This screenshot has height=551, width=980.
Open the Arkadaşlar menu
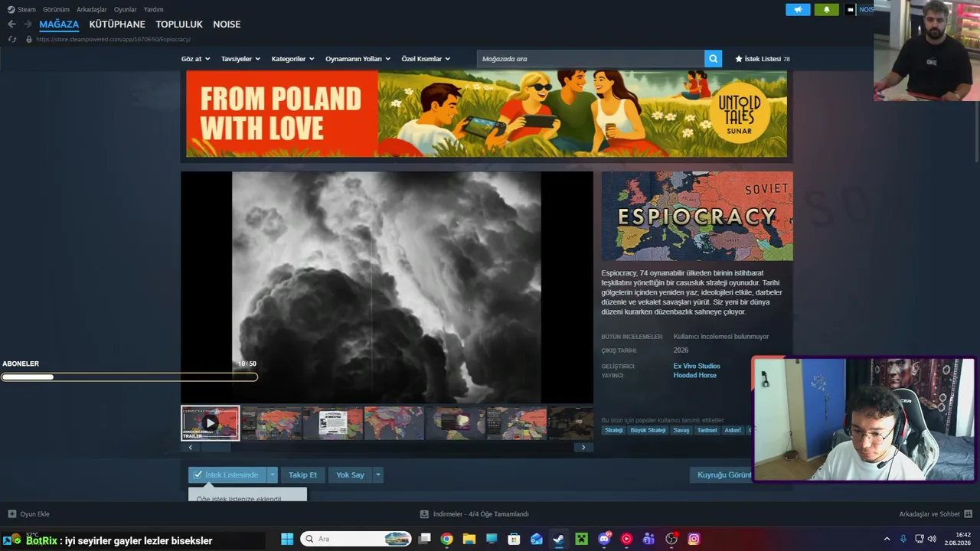(x=92, y=10)
